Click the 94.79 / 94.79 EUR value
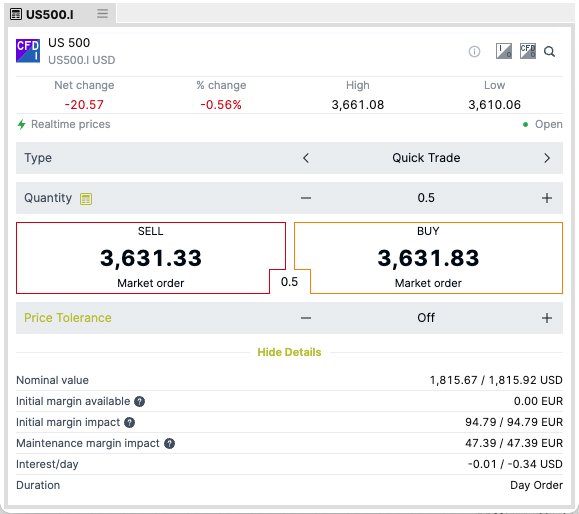579x514 pixels. pos(514,422)
